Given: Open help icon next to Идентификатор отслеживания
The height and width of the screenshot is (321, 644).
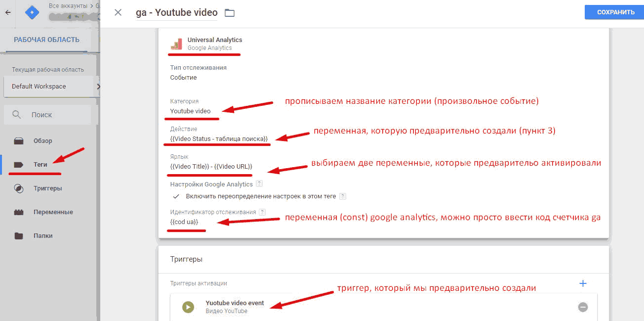Looking at the screenshot, I should pyautogui.click(x=262, y=212).
